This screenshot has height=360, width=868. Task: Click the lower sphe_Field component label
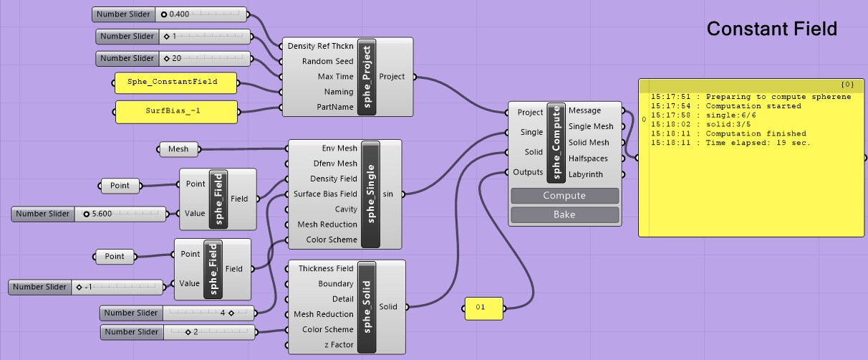214,269
